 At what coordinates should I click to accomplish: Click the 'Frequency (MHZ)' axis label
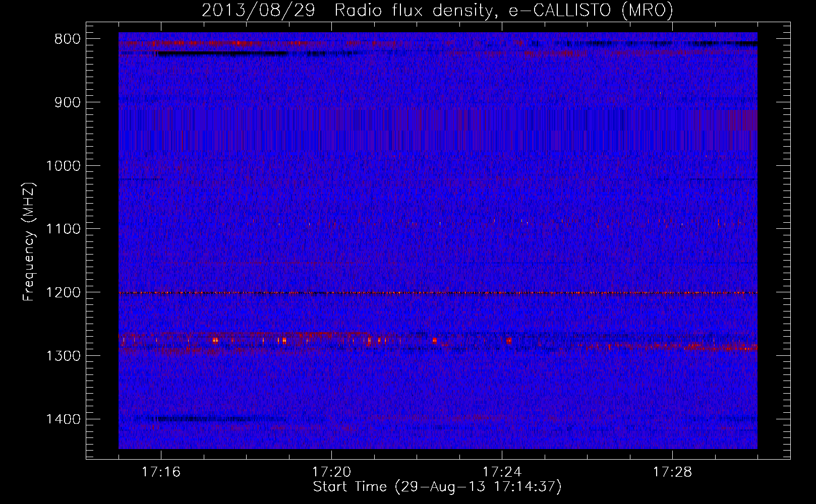coord(29,241)
